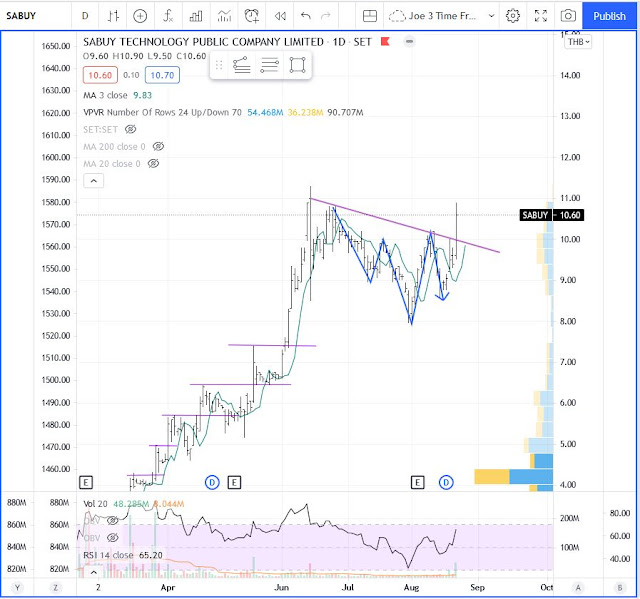Add a compare symbol with plus icon

[140, 16]
